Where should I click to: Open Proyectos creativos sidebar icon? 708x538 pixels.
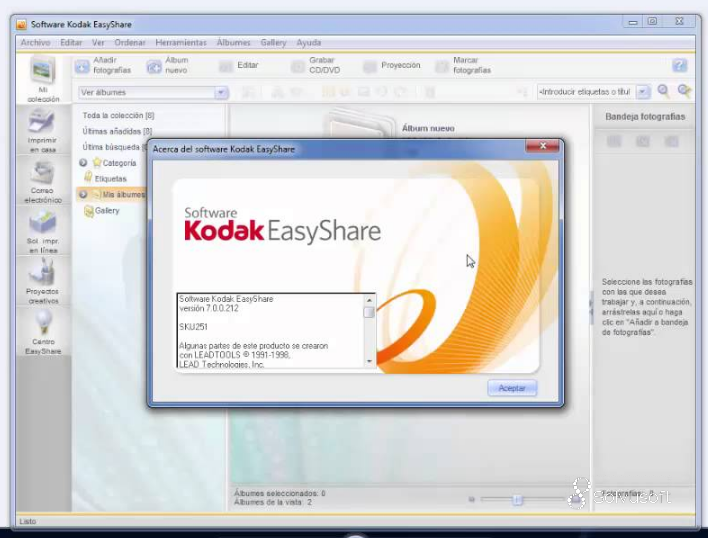42,282
